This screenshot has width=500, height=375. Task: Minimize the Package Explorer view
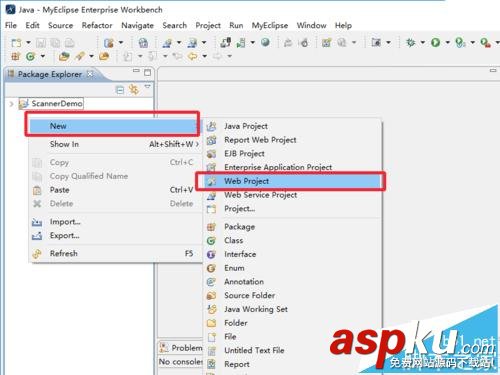[136, 71]
